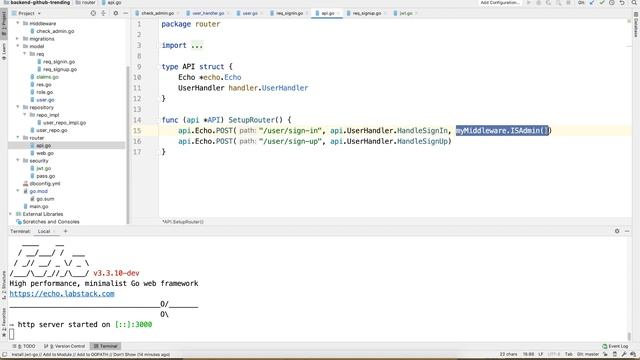Click the Git commit checkmark icon
640x360 pixels.
(602, 3)
